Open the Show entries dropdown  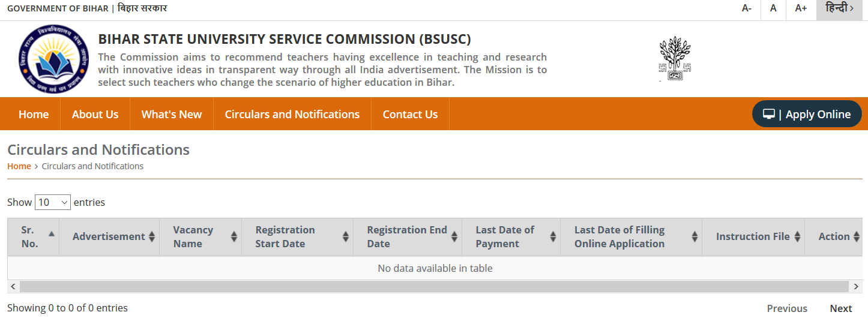click(x=53, y=202)
